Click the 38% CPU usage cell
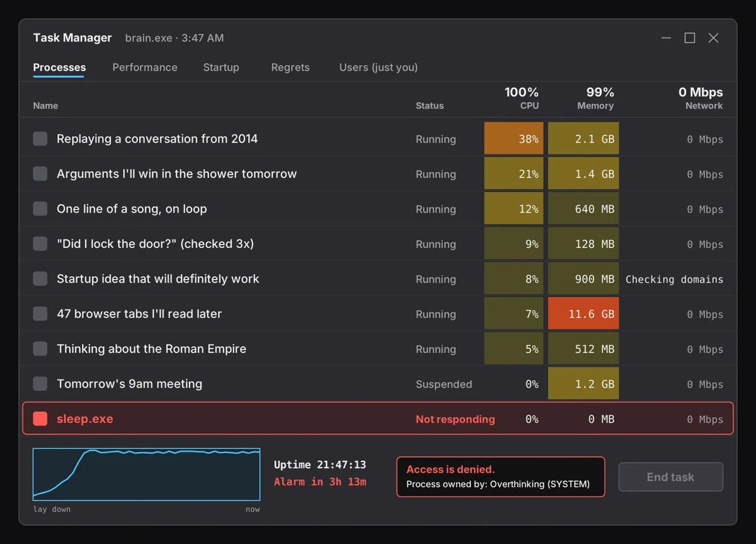The image size is (756, 544). [513, 139]
